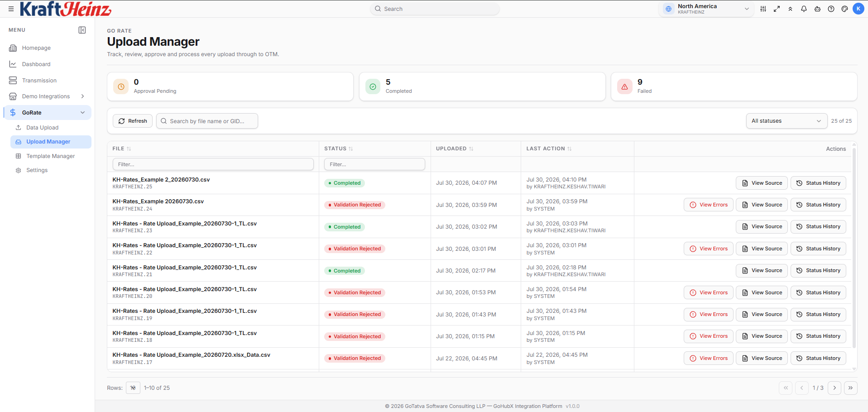Click uploaded time Jul 22, 2026, 04:45 PM
Viewport: 868px width, 412px height.
pos(466,359)
